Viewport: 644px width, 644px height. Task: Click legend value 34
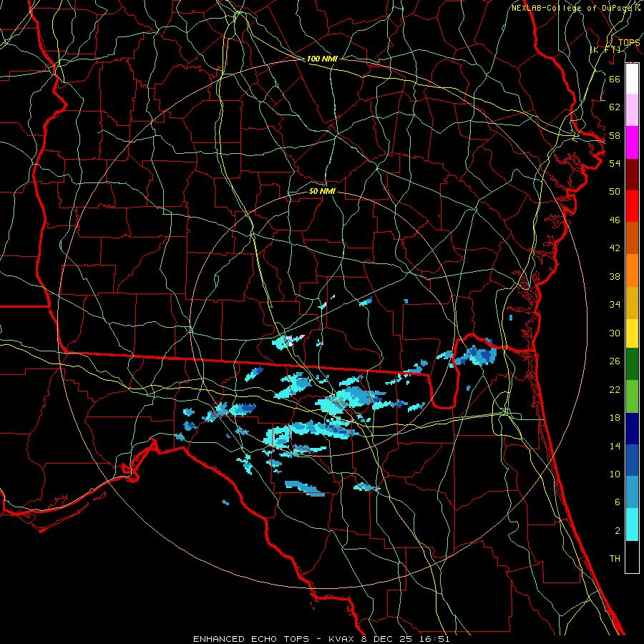[615, 305]
